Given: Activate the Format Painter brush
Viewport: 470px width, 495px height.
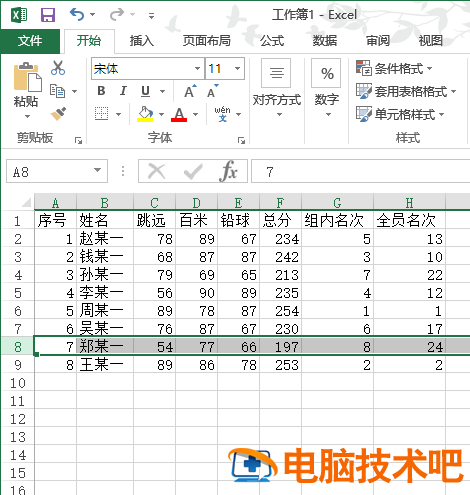Looking at the screenshot, I should click(x=58, y=114).
